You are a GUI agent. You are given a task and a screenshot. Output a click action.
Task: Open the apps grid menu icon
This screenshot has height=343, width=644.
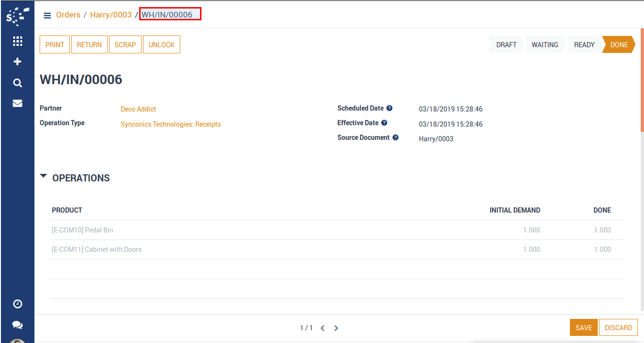tap(17, 41)
